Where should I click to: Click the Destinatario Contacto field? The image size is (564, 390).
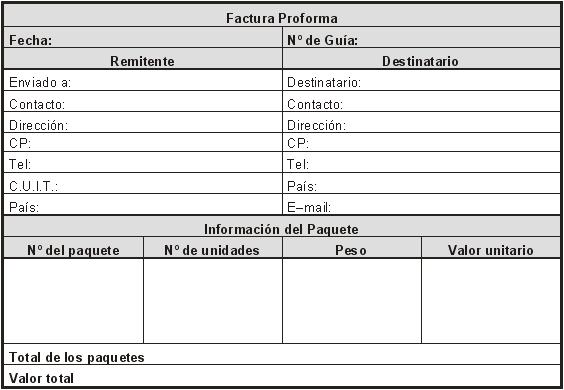(422, 101)
